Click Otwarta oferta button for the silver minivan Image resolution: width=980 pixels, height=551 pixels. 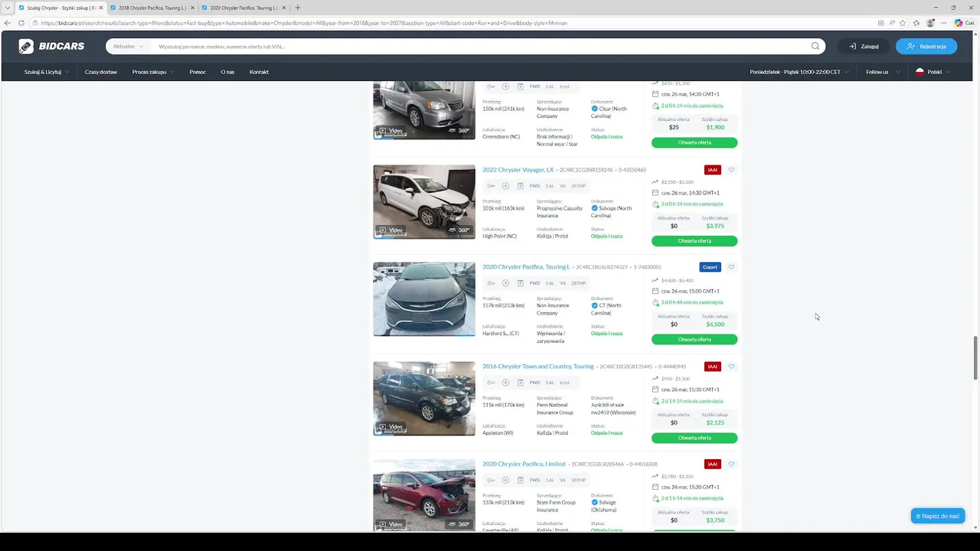tap(694, 142)
